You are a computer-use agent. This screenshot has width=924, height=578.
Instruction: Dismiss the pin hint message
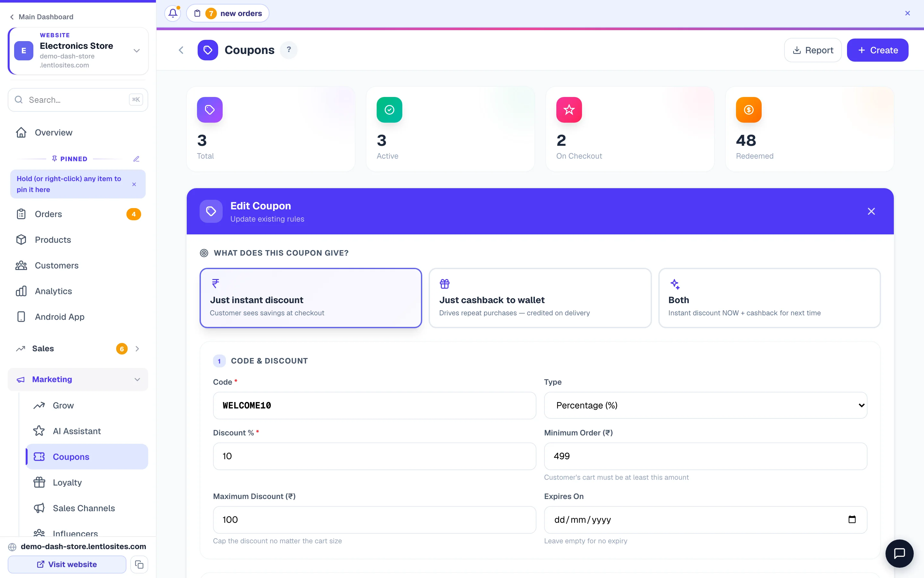pyautogui.click(x=134, y=184)
